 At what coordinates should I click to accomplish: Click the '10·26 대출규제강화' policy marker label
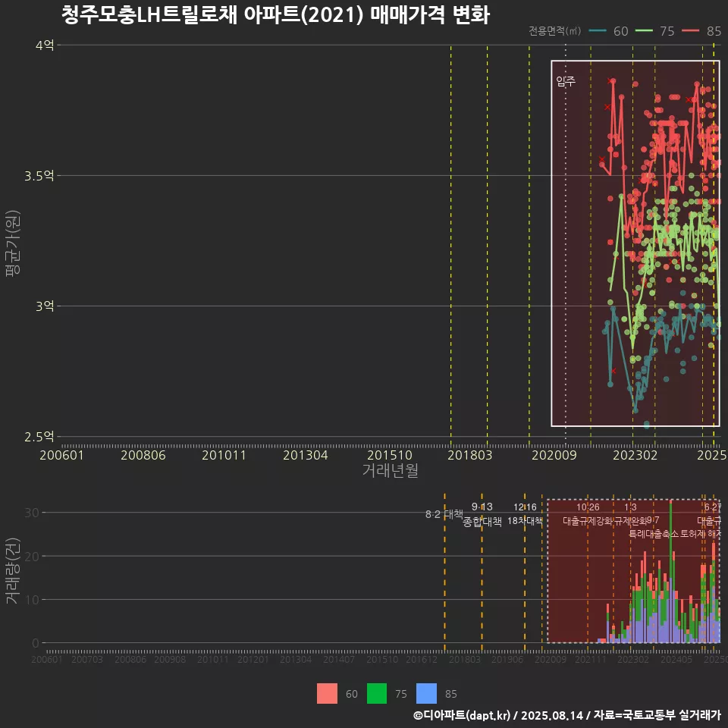[588, 514]
